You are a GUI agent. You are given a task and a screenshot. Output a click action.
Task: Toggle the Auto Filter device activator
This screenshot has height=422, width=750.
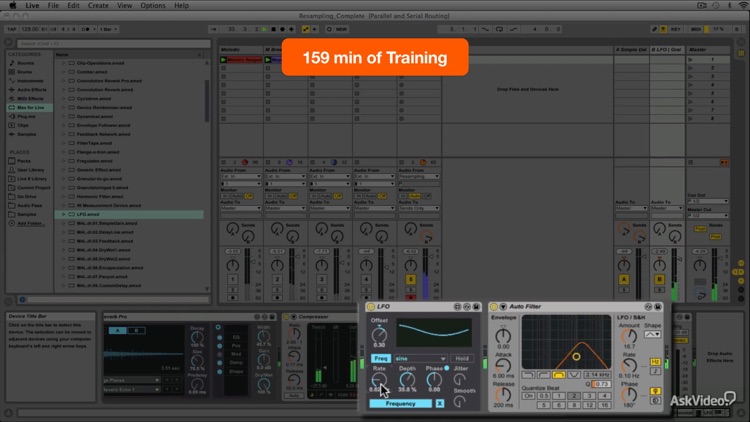click(494, 307)
